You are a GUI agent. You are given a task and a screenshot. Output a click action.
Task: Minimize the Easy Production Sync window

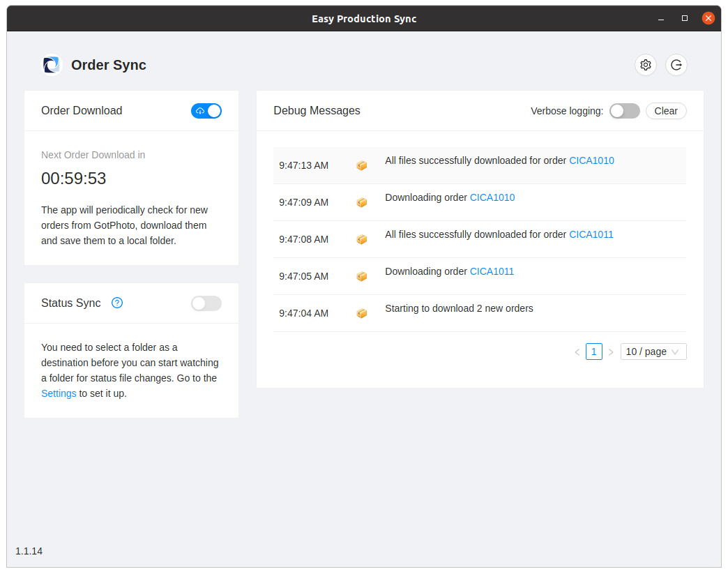coord(660,19)
